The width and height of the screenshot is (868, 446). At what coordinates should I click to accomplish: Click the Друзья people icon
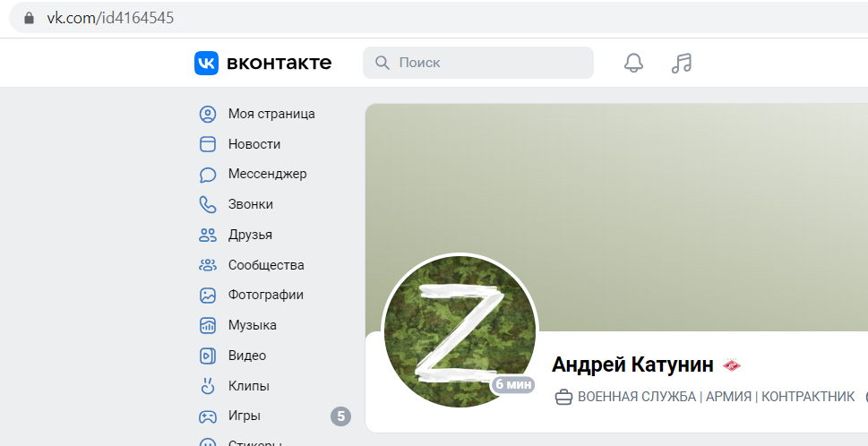(x=208, y=236)
